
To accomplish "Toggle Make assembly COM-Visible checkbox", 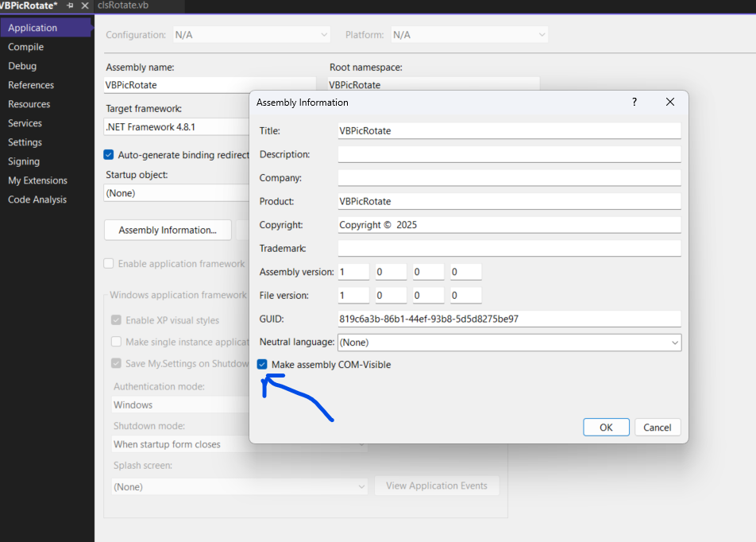I will (262, 365).
